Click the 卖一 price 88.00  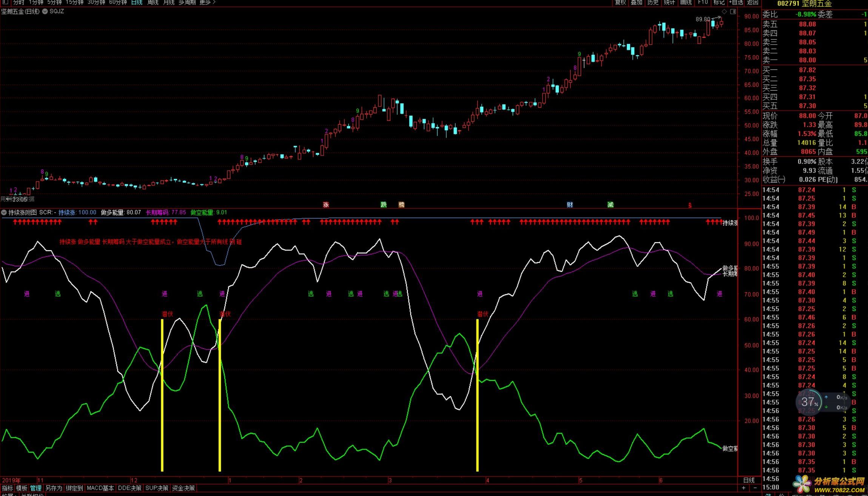pyautogui.click(x=807, y=60)
